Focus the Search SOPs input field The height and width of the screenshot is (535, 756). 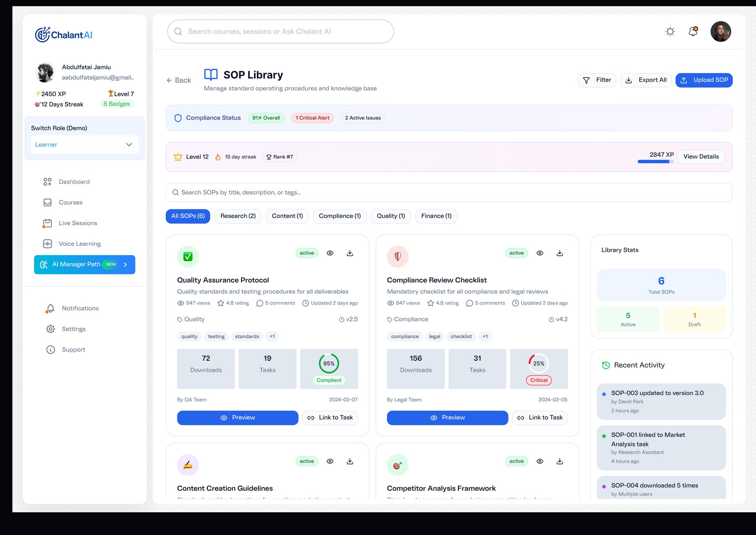[449, 192]
